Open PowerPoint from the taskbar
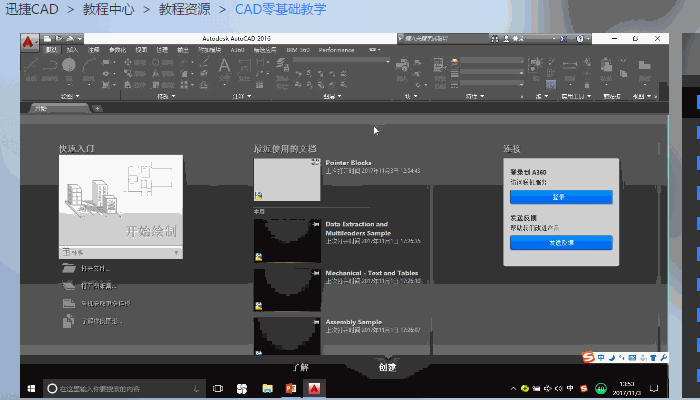Image resolution: width=700 pixels, height=400 pixels. [x=291, y=388]
